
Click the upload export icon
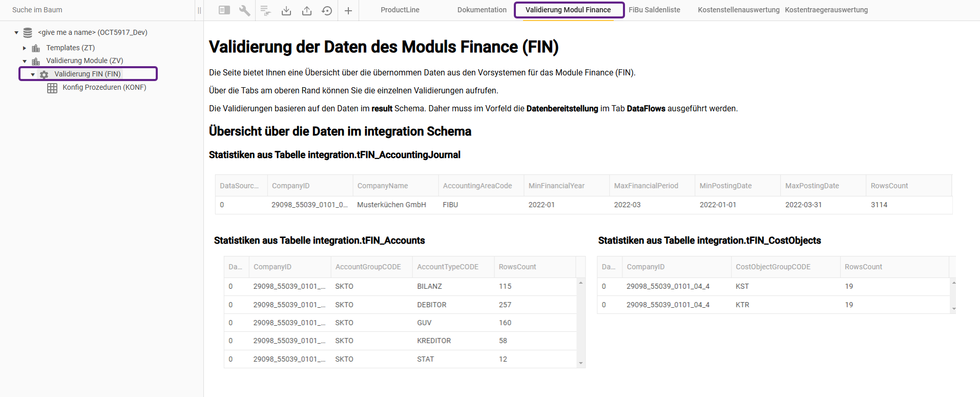coord(307,10)
